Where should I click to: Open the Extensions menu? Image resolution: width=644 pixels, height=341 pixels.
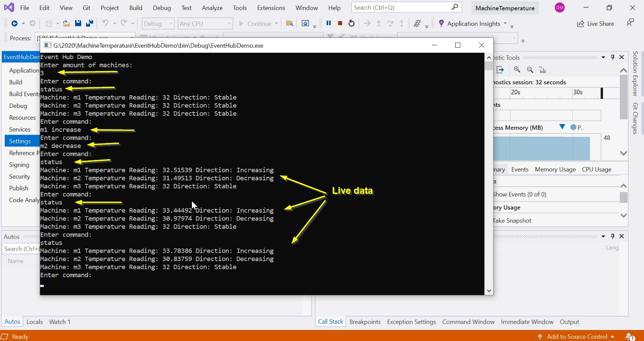(x=271, y=8)
